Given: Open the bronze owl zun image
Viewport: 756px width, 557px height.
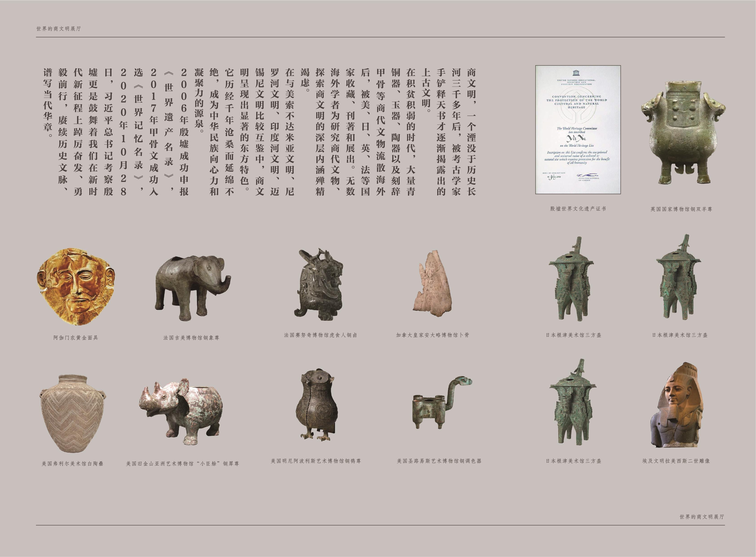Looking at the screenshot, I should click(x=317, y=405).
